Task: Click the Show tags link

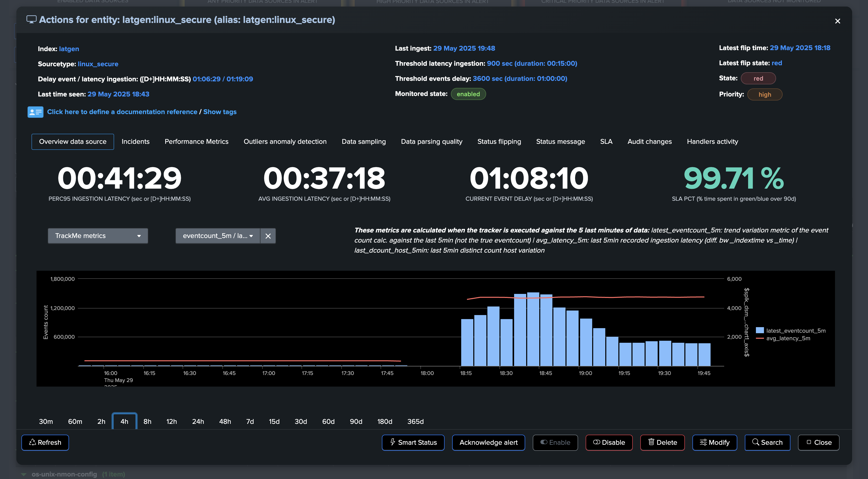Action: coord(220,112)
